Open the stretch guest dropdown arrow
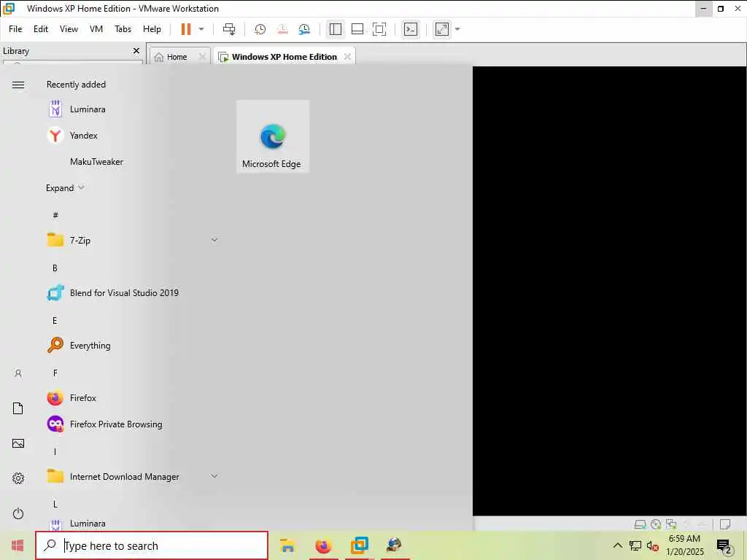The width and height of the screenshot is (747, 560). click(x=458, y=29)
